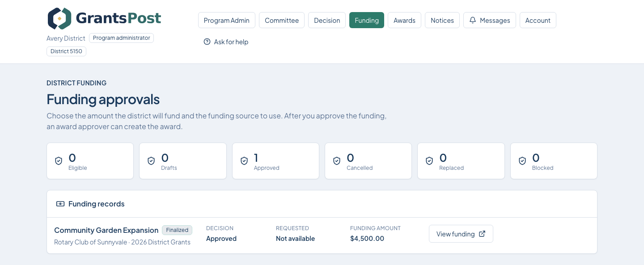Select the Drafts count card
This screenshot has width=644, height=265.
(x=183, y=161)
